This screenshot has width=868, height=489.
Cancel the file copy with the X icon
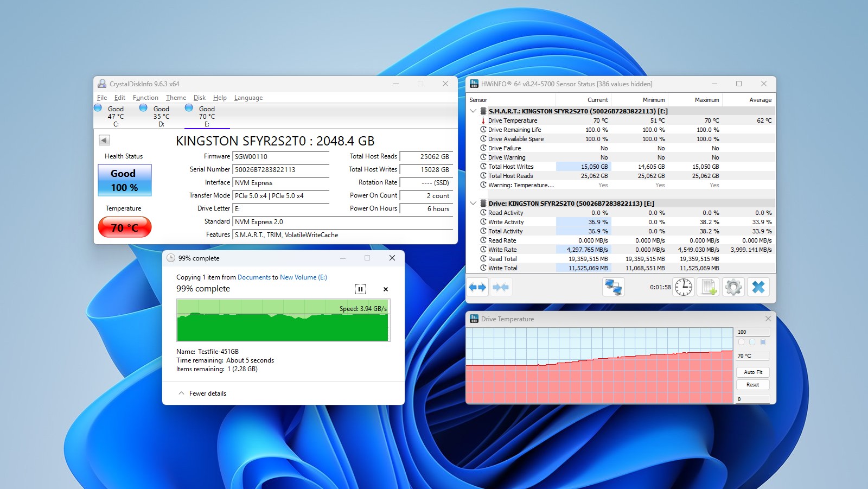[386, 289]
